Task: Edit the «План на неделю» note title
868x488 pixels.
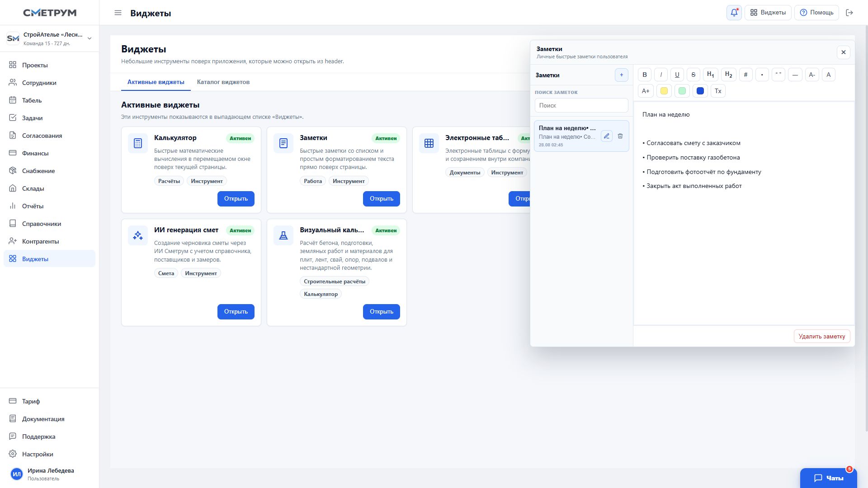Action: coord(607,136)
